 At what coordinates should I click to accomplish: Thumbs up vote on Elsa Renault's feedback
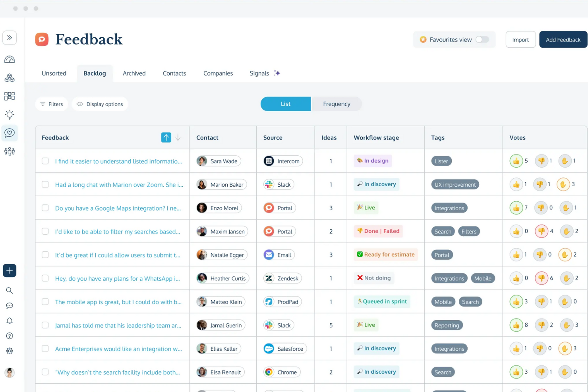click(516, 372)
